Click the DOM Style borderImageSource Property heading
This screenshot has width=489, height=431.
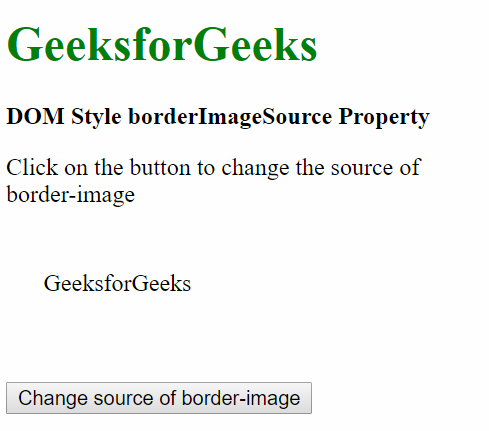(x=218, y=117)
